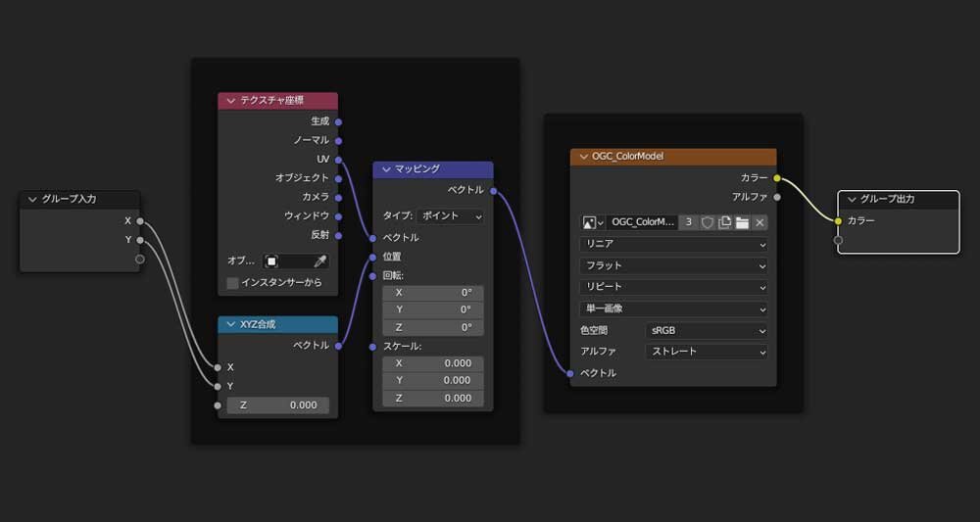Click the UV output socket
Image resolution: width=980 pixels, height=522 pixels.
(338, 160)
